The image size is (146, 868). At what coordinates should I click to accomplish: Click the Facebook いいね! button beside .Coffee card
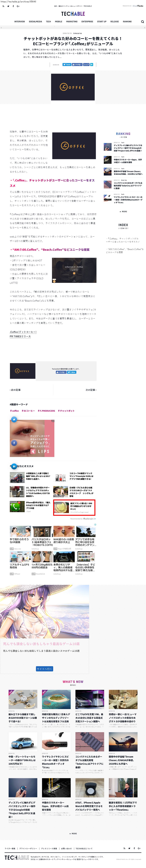(61, 372)
